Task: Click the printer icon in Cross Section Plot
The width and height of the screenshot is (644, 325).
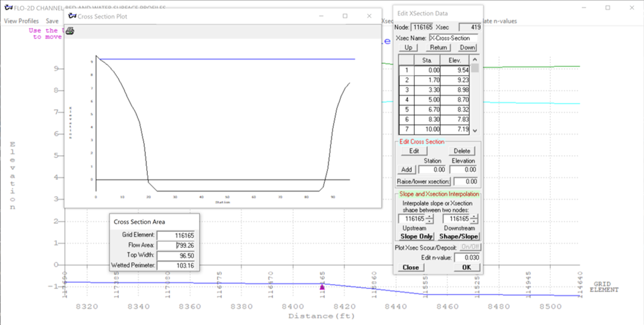Action: (70, 31)
